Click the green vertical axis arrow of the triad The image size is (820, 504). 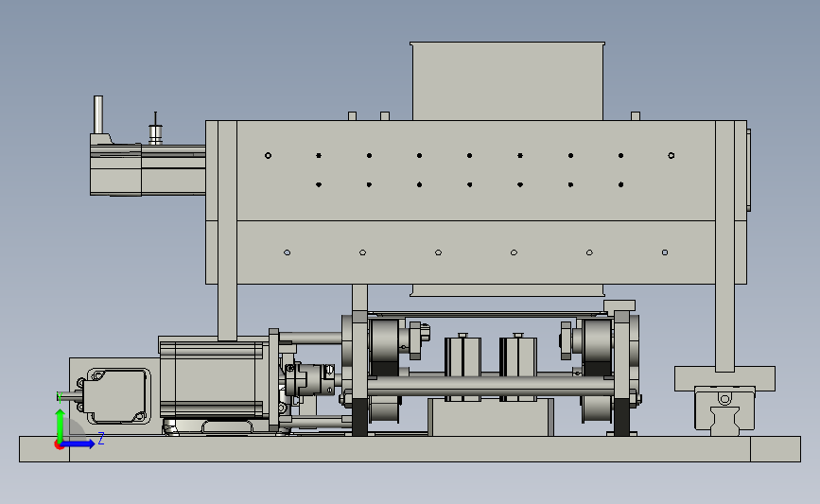(x=60, y=426)
